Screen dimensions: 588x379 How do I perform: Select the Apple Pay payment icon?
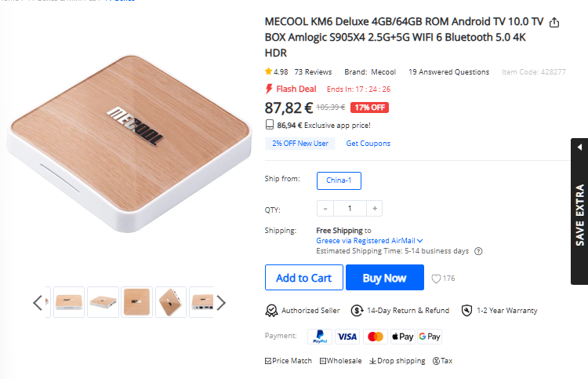click(402, 337)
